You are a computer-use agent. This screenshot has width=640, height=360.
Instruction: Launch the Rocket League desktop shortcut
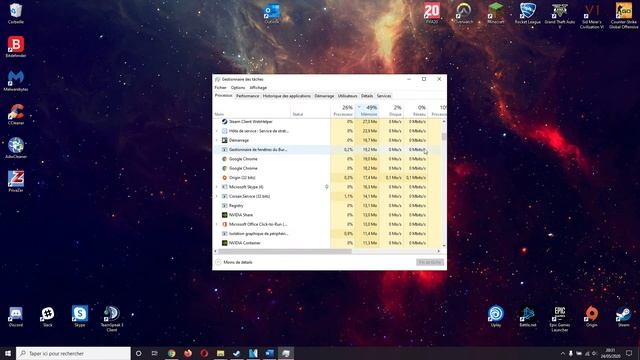(528, 13)
